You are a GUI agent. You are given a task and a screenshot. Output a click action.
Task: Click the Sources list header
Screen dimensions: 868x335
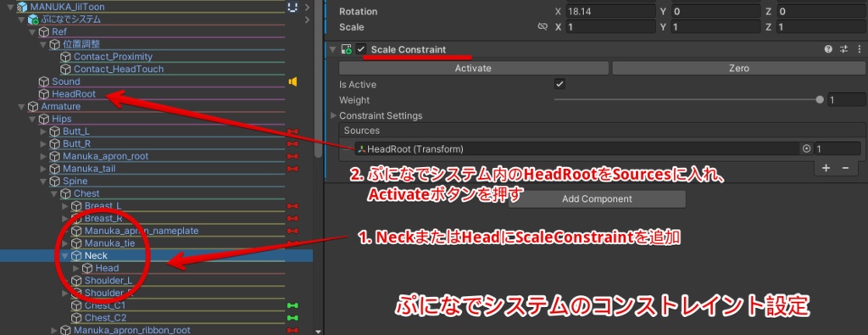tap(603, 131)
